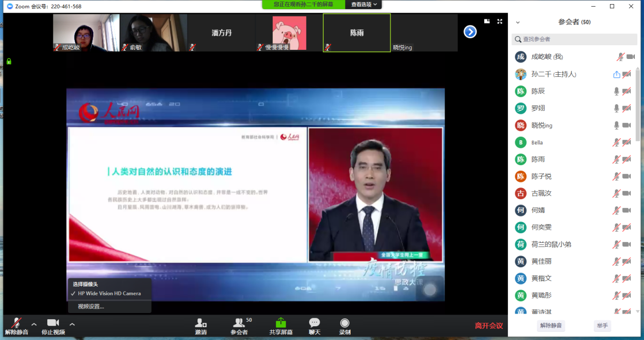Open the 聊天 chat icon

(315, 323)
